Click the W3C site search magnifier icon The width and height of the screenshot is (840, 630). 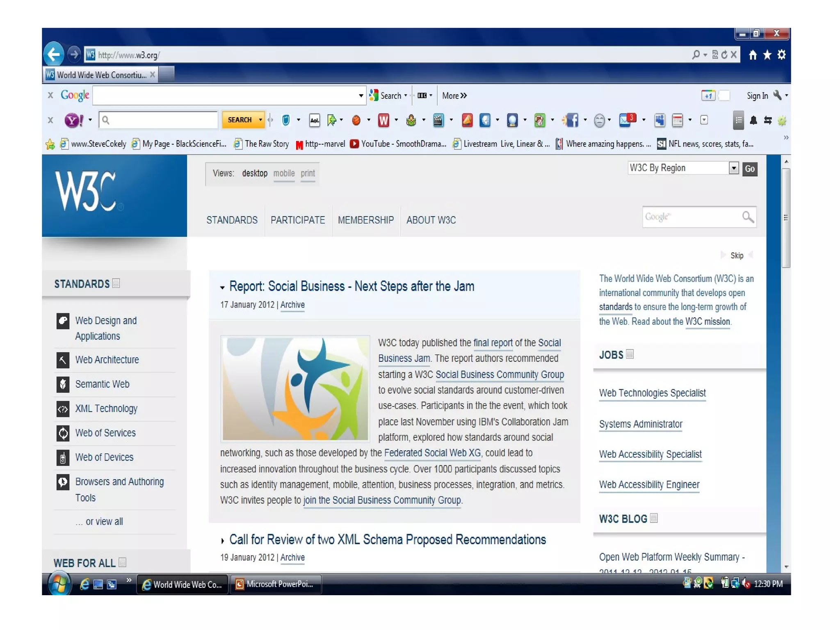pos(748,217)
